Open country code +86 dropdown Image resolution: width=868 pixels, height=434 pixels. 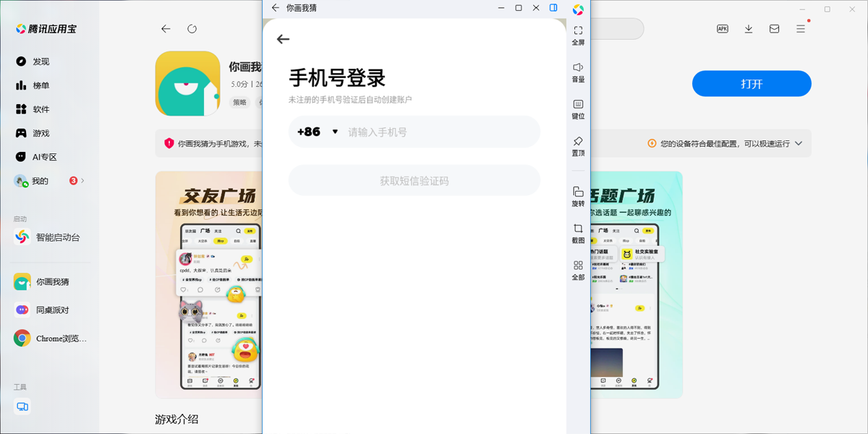[x=318, y=132]
